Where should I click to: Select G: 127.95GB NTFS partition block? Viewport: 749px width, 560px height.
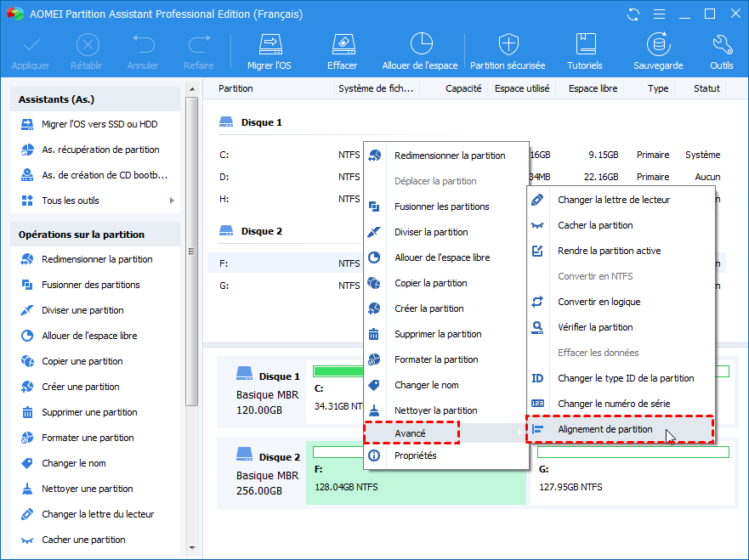(x=632, y=473)
